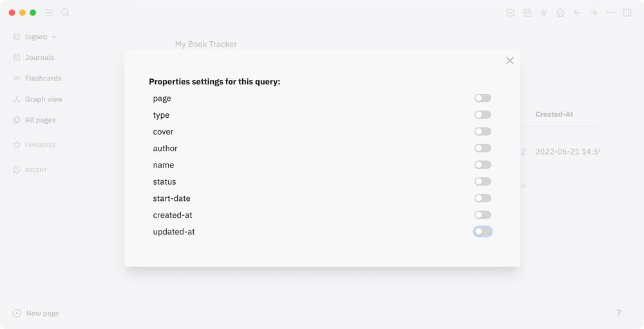The width and height of the screenshot is (644, 329).
Task: Go to Graph view in the sidebar
Action: pyautogui.click(x=43, y=99)
